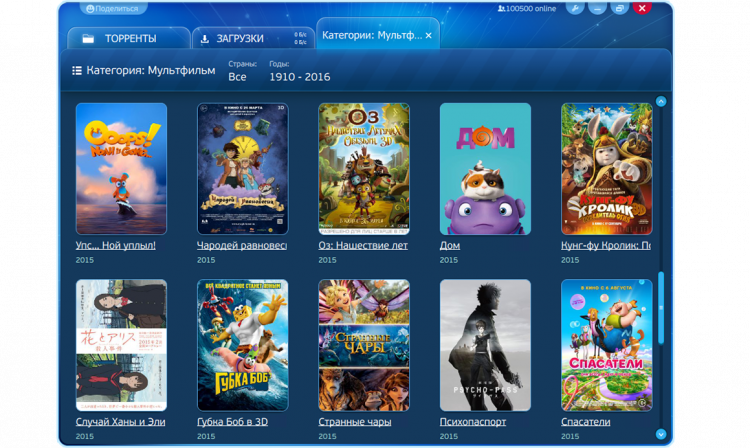Viewport: 750px width, 448px height.
Task: Click the Чародей равновесия title link
Action: click(x=242, y=245)
